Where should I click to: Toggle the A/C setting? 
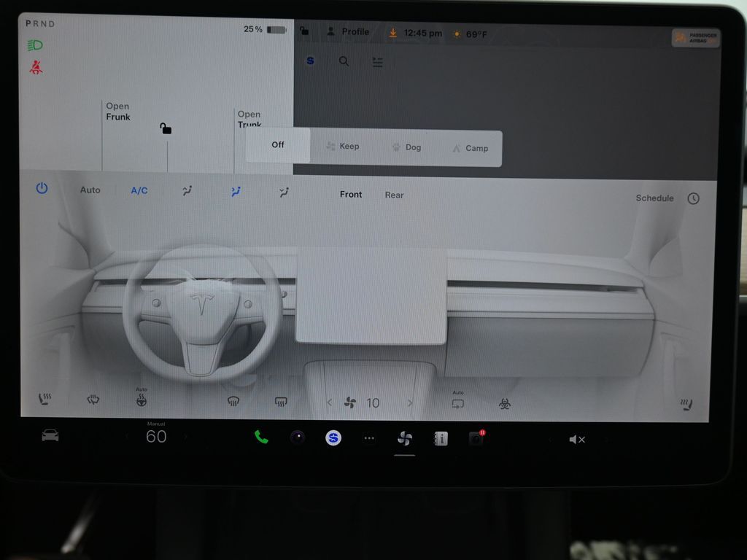(x=139, y=190)
